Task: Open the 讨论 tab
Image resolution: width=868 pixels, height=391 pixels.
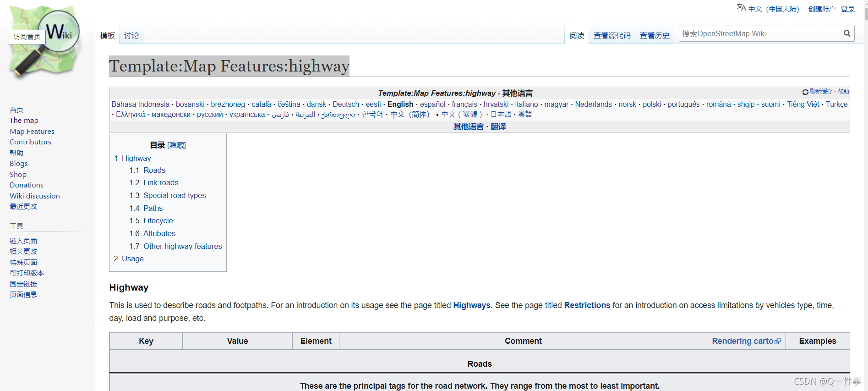Action: click(x=131, y=35)
